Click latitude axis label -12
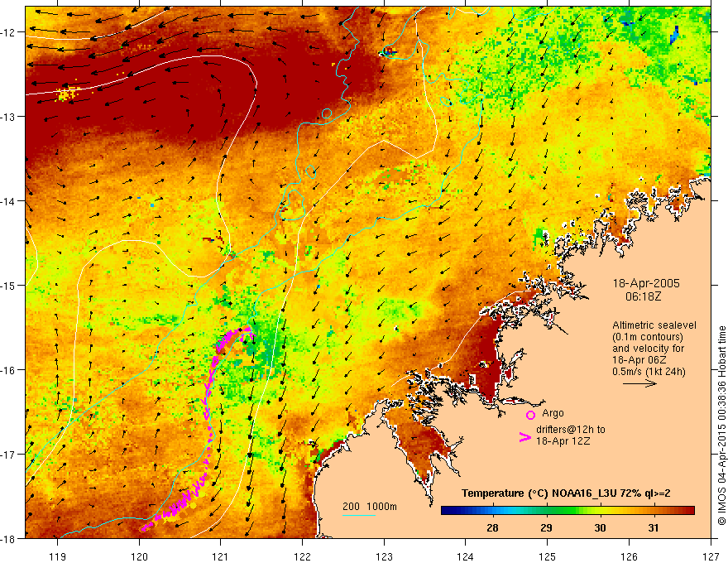The image size is (728, 563). pyautogui.click(x=9, y=32)
